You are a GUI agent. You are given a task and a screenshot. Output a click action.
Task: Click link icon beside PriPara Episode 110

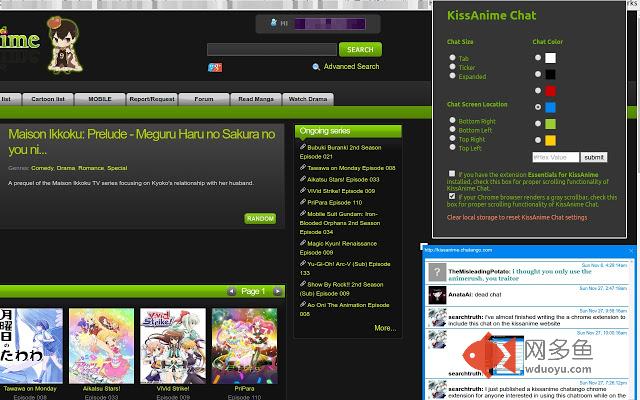[x=303, y=202]
